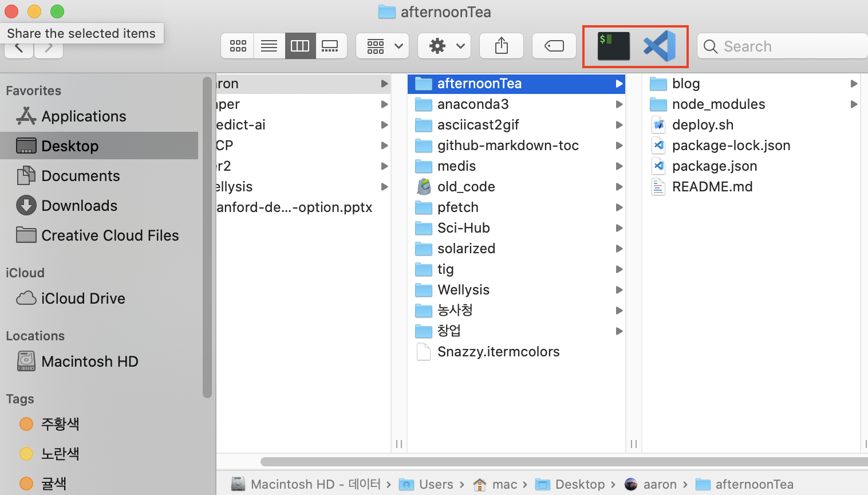The height and width of the screenshot is (495, 868).
Task: Switch to icon view mode
Action: (x=237, y=46)
